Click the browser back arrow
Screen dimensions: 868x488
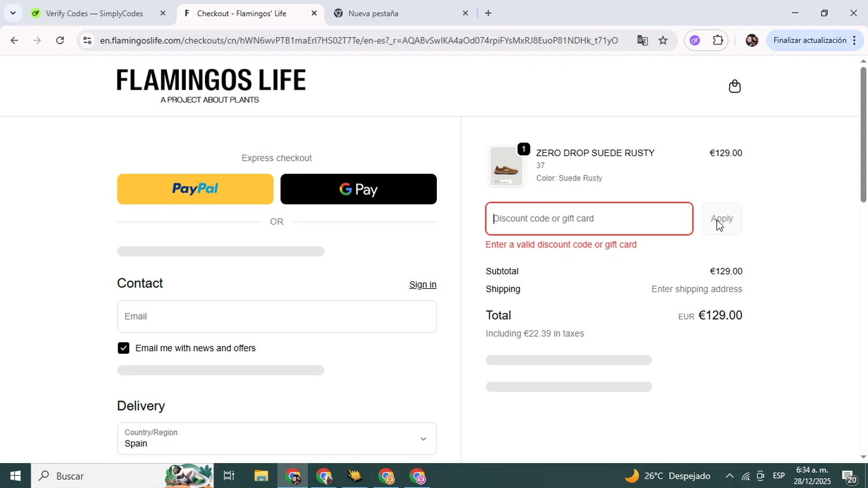pyautogui.click(x=14, y=41)
